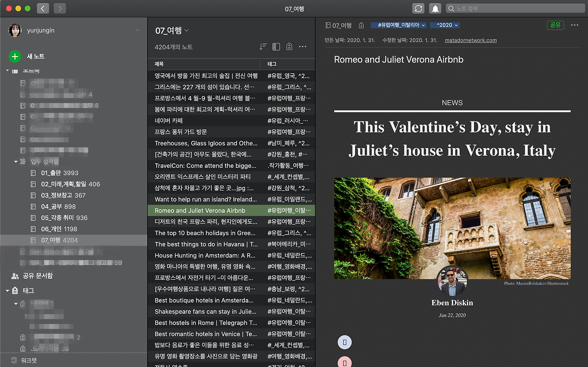588x367 pixels.
Task: Click Eben Diskin's round avatar photo
Action: [x=452, y=281]
